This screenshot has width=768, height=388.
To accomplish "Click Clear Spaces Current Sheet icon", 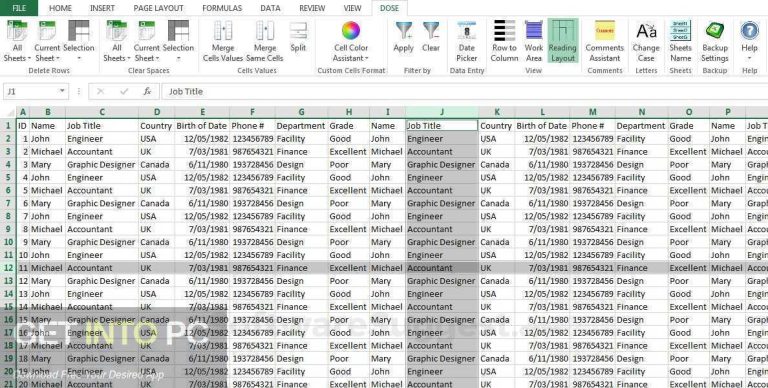I will tap(146, 31).
